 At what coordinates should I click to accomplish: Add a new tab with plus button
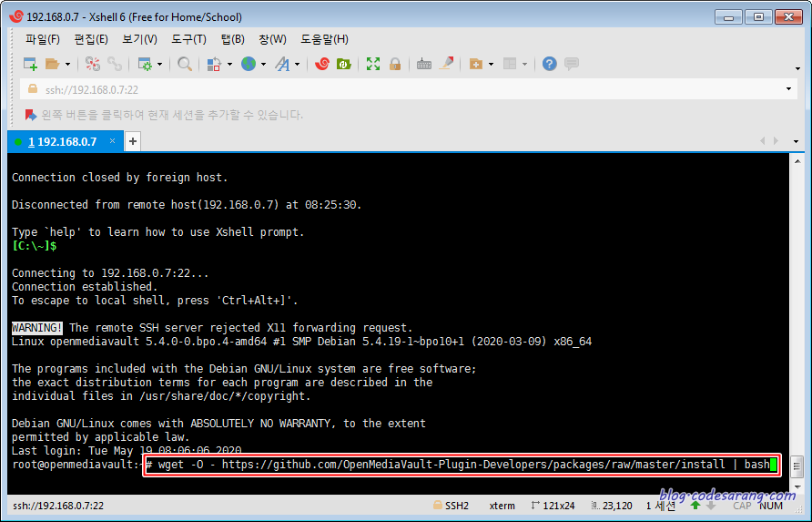[133, 141]
